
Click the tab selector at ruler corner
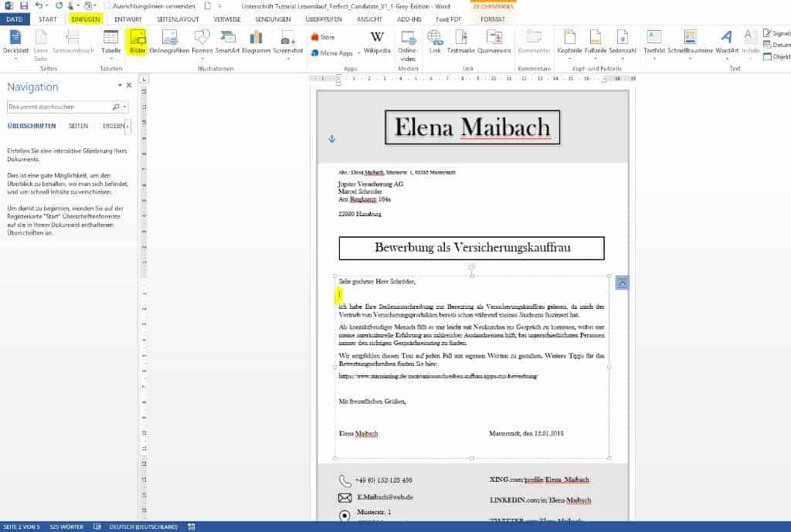(144, 80)
